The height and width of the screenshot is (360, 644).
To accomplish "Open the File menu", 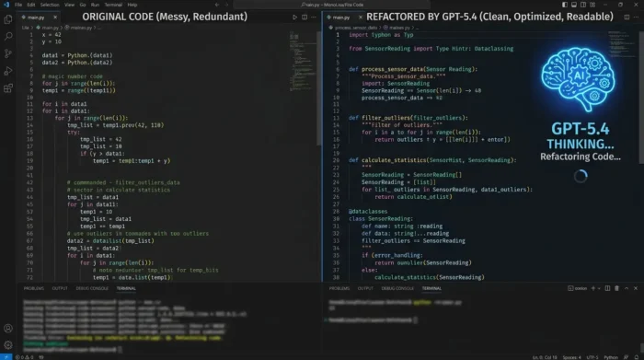I will 18,5.
